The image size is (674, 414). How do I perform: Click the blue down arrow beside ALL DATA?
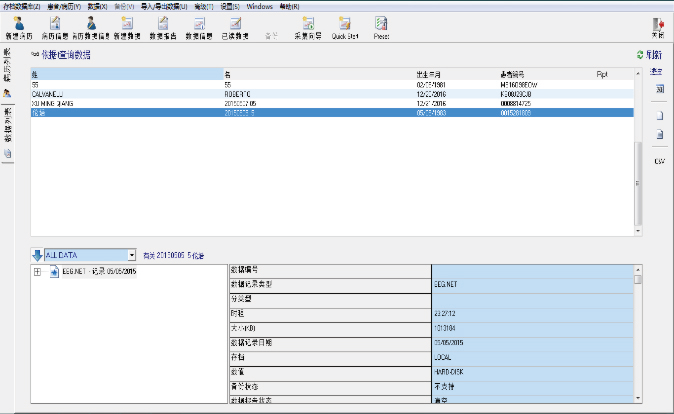click(x=37, y=255)
